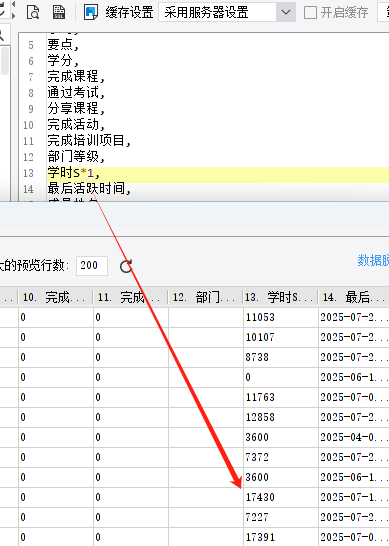Click cell value 8738

pyautogui.click(x=257, y=357)
